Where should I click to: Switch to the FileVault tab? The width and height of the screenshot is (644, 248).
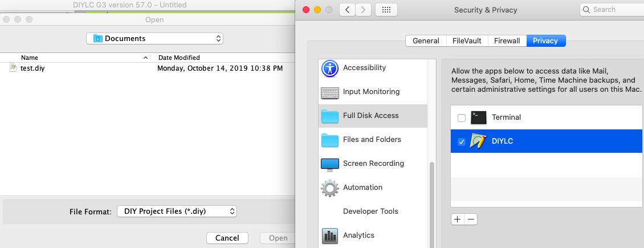[x=466, y=40]
